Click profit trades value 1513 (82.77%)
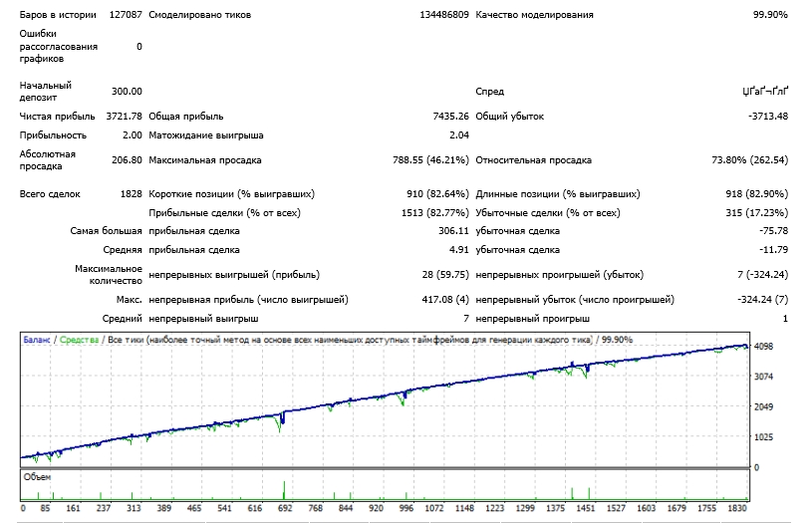Screen dimensions: 812x523 (x=435, y=213)
